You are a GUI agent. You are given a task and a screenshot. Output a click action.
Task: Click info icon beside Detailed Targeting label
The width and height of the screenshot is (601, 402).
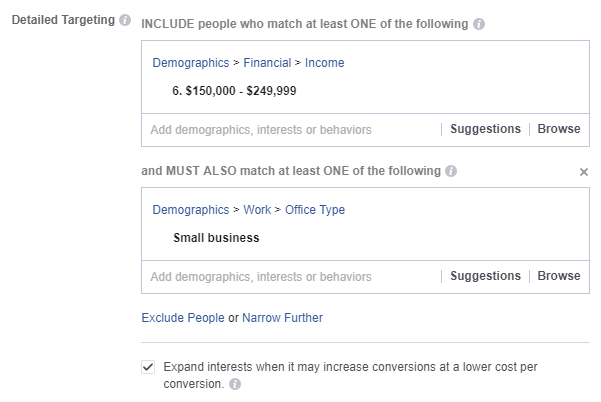click(125, 21)
